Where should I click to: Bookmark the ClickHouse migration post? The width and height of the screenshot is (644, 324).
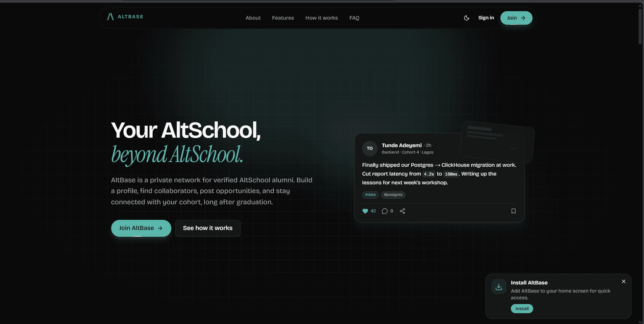514,211
